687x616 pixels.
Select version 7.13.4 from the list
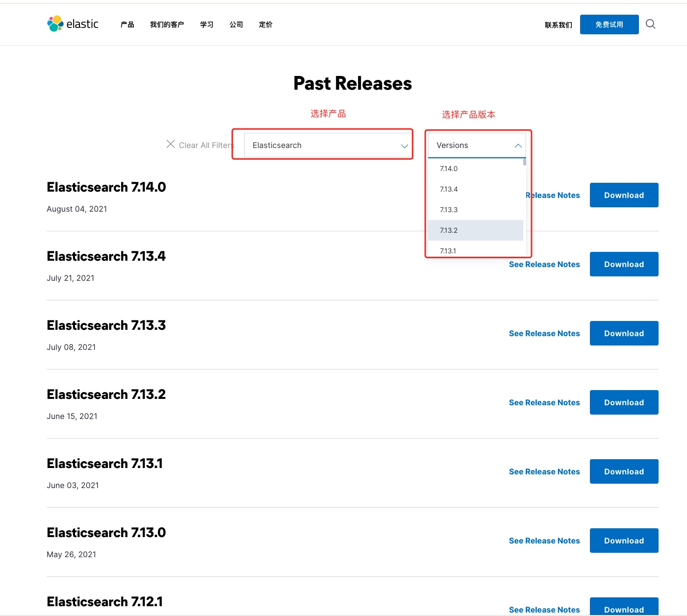[476, 189]
